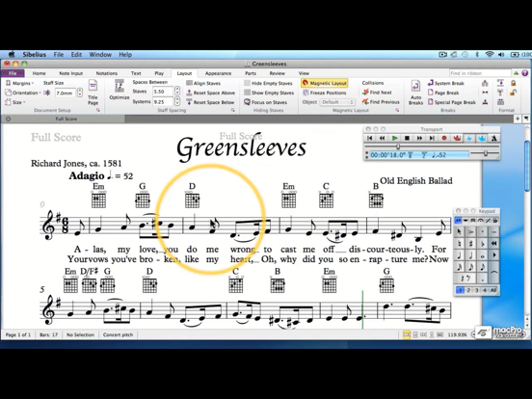Find Previous collision
532x399 pixels.
coord(381,102)
